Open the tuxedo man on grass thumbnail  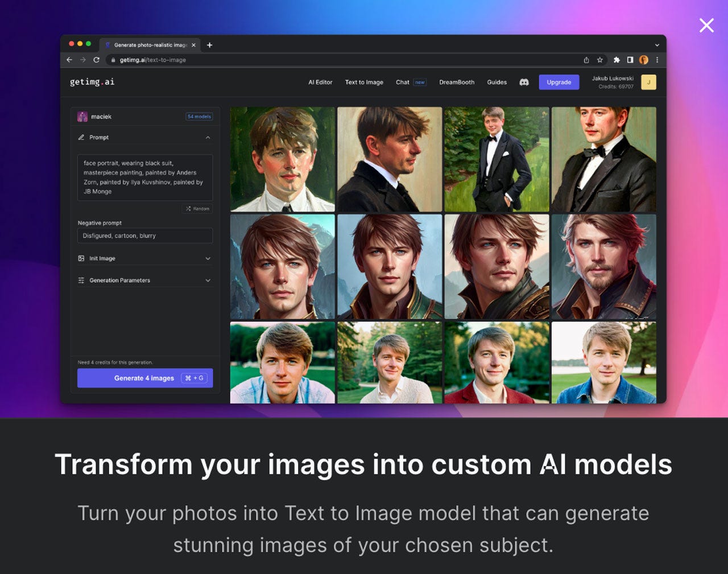point(497,159)
